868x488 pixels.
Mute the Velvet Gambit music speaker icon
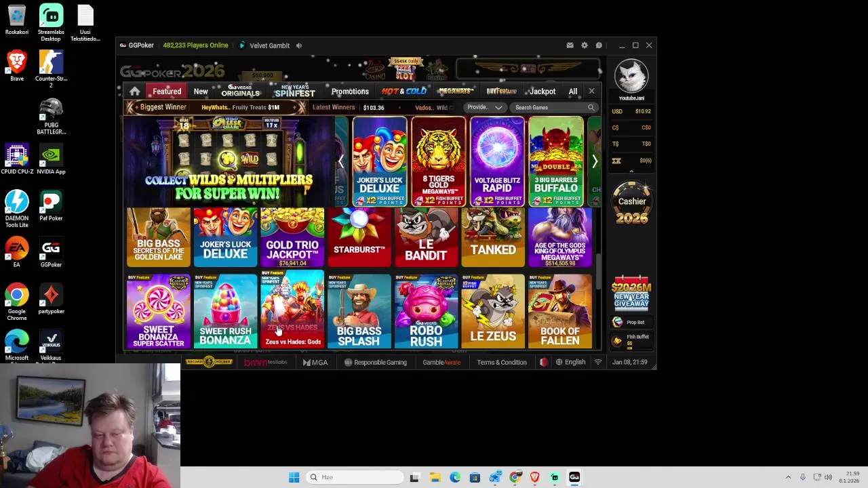pyautogui.click(x=299, y=45)
